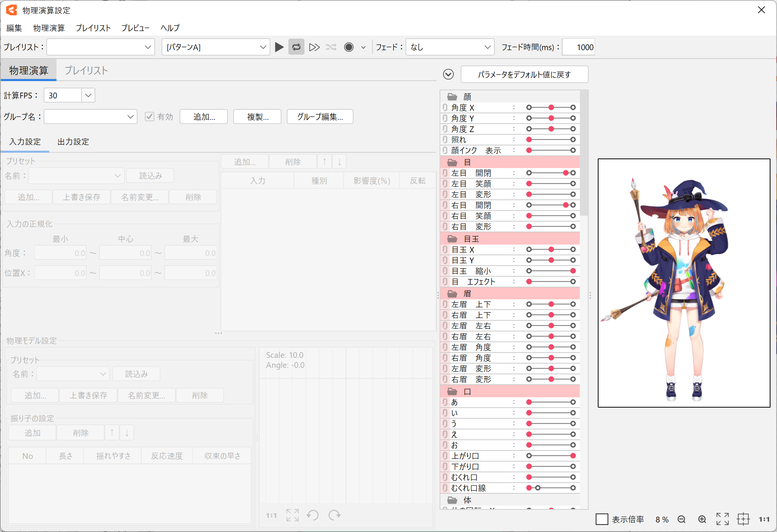Click the record circle icon
This screenshot has height=532, width=777.
pos(349,47)
